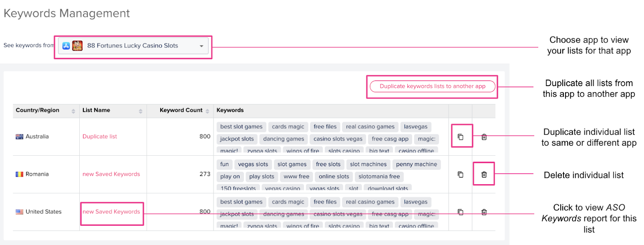Open the app selector dropdown for 88 Fortunes
The height and width of the screenshot is (245, 644).
point(133,46)
